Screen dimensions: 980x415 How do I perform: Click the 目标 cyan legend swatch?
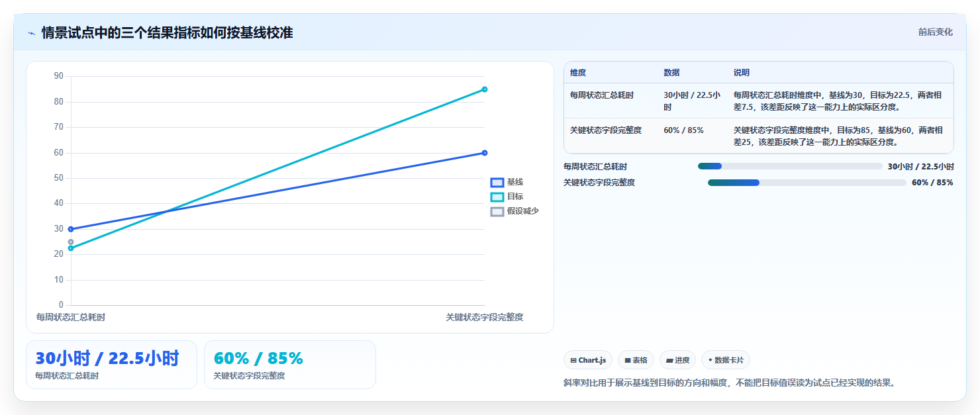pos(497,197)
